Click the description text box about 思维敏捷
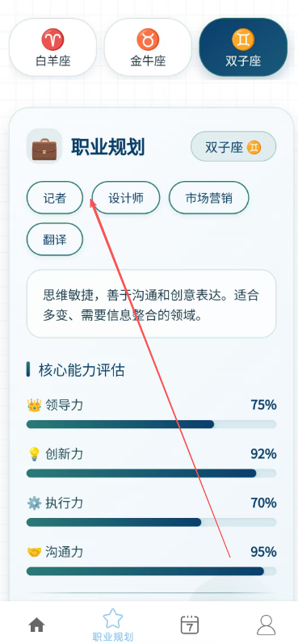This screenshot has width=298, height=644. [152, 304]
